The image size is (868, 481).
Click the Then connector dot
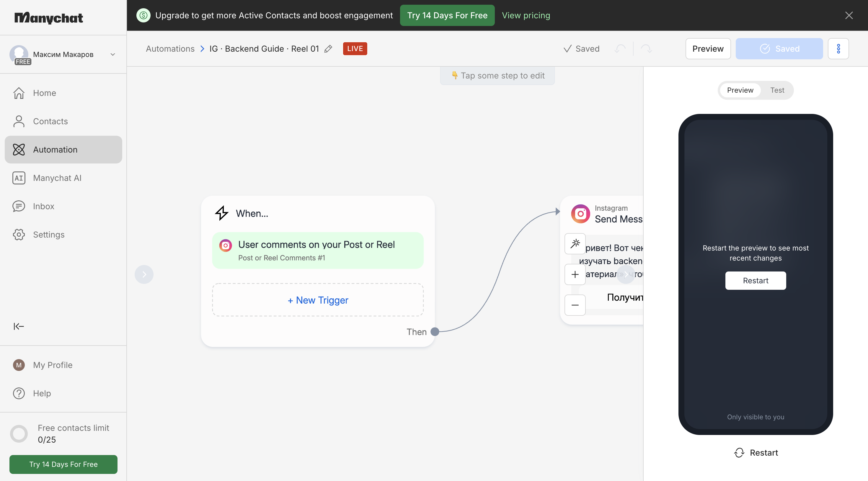coord(435,332)
